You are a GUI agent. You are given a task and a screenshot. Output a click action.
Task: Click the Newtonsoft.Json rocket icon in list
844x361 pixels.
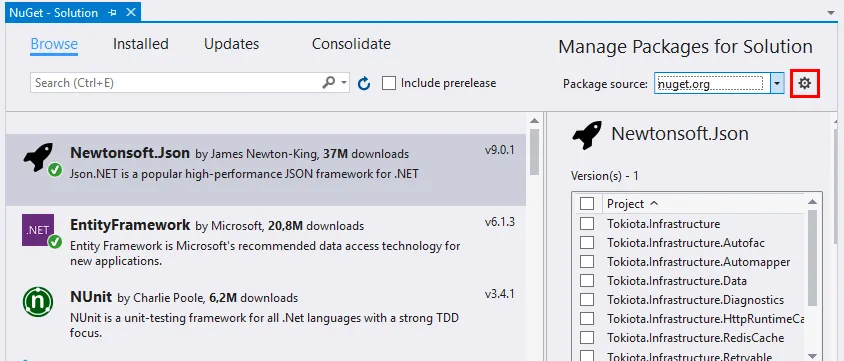pyautogui.click(x=38, y=158)
